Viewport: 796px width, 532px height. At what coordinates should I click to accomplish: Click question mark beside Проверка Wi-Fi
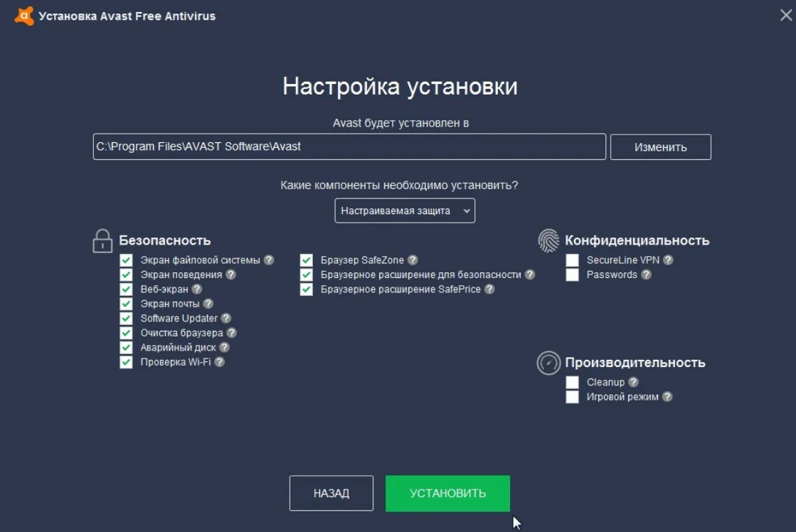pos(219,362)
